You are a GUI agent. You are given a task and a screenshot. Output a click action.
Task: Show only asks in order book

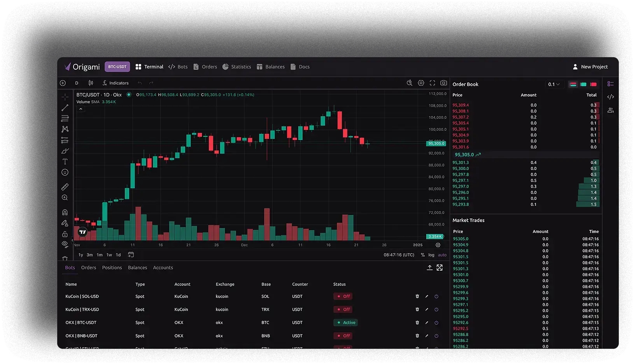[594, 84]
